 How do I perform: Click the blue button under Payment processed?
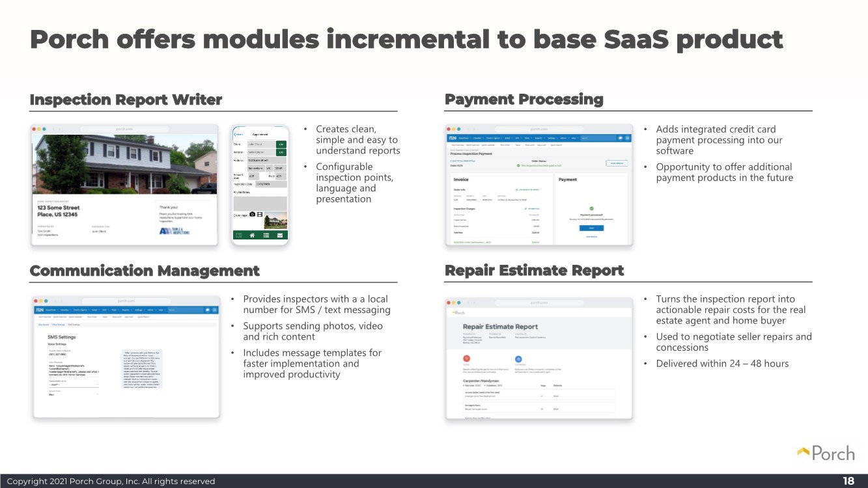pyautogui.click(x=591, y=228)
